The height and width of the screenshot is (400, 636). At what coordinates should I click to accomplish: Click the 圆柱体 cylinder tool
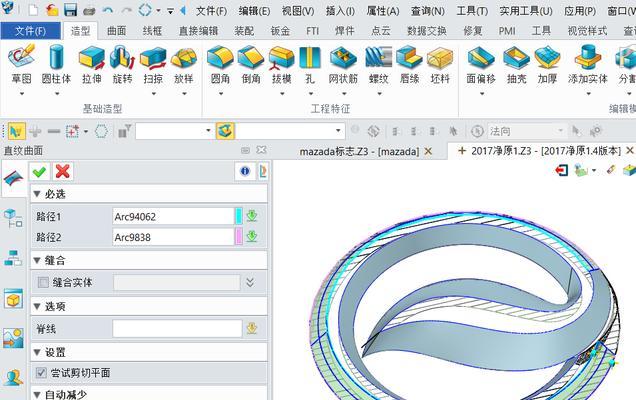56,65
